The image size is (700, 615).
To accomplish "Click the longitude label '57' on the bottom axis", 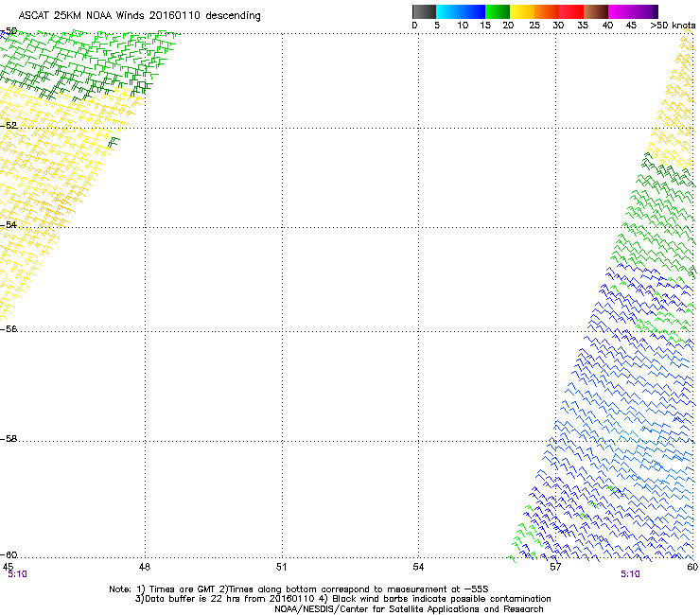I will (x=555, y=567).
